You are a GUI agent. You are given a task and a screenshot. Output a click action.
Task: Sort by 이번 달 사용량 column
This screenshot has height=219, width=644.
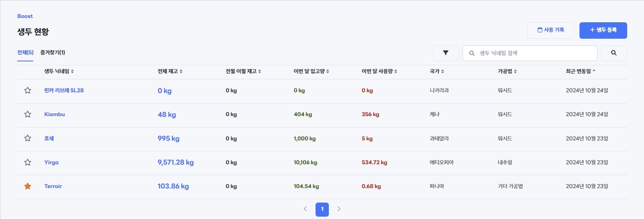click(x=379, y=71)
